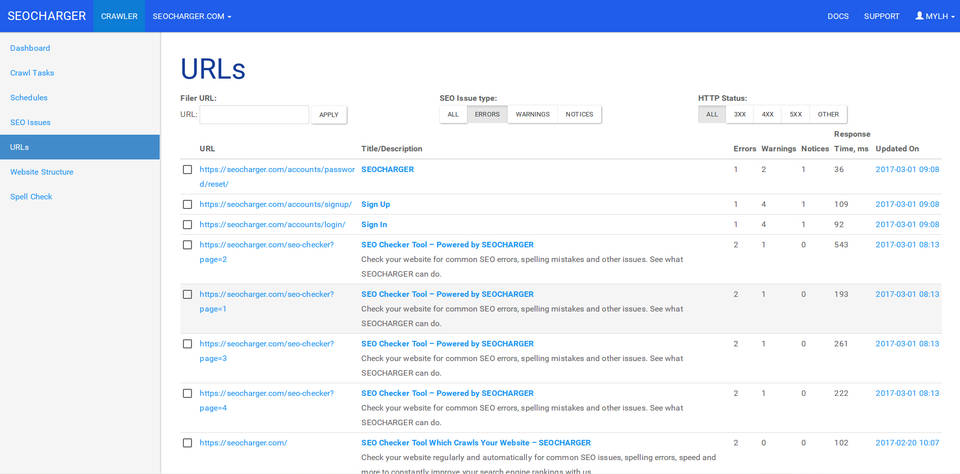
Task: Open Spell Check from the sidebar
Action: click(31, 197)
